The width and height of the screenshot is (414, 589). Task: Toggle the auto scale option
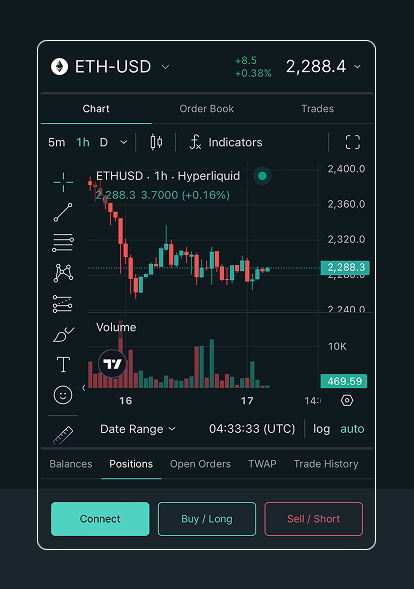(x=352, y=429)
